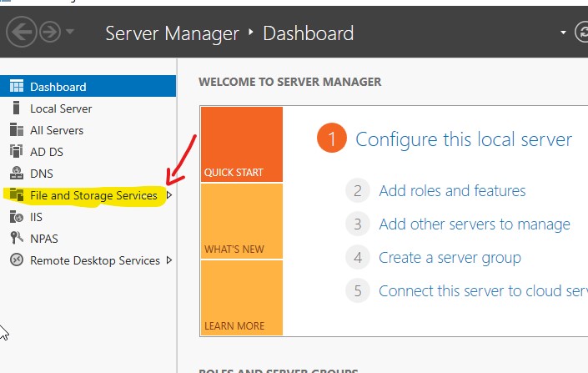Click Add other servers to manage link

[x=475, y=224]
